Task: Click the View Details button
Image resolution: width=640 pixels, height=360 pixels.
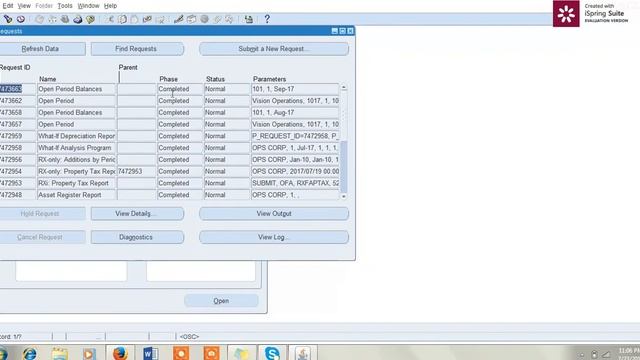Action: pos(137,213)
